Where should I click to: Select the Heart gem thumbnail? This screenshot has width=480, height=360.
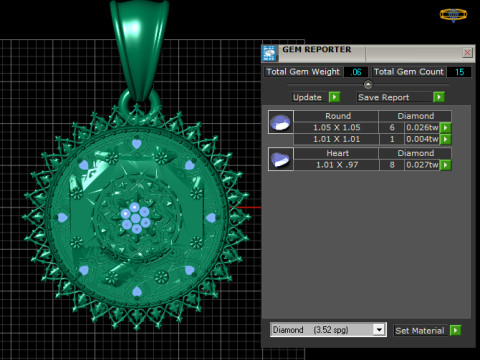[x=281, y=159]
